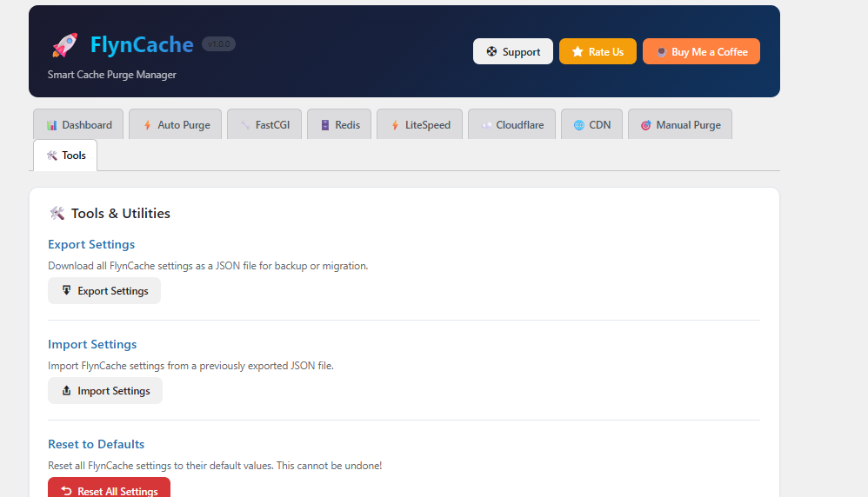Click the 'Download all FlynCache settings' description
This screenshot has width=868, height=497.
pos(208,266)
